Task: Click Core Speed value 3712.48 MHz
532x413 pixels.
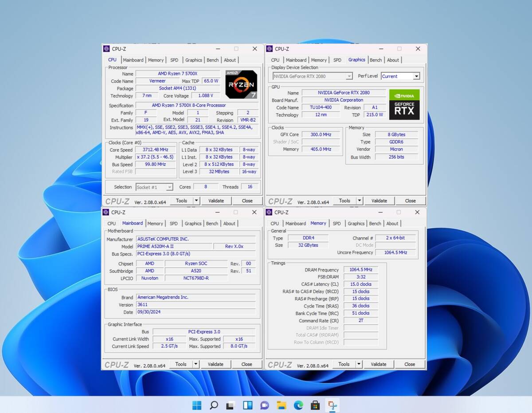Action: pyautogui.click(x=156, y=149)
